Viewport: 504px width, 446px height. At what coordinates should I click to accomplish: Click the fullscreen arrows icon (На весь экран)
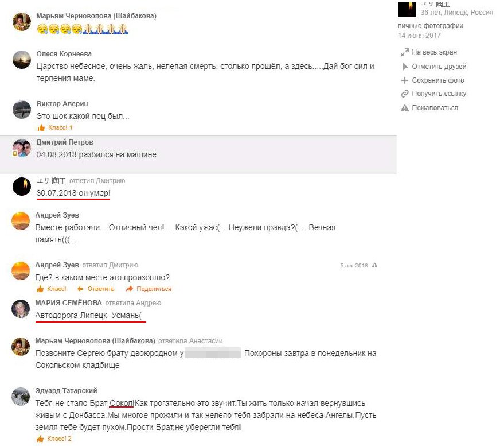click(405, 52)
